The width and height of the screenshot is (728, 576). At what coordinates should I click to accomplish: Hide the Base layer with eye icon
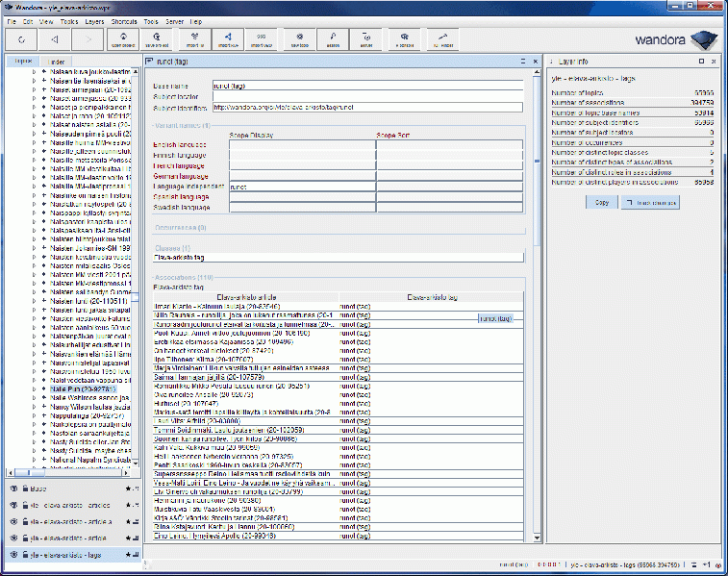tap(13, 488)
